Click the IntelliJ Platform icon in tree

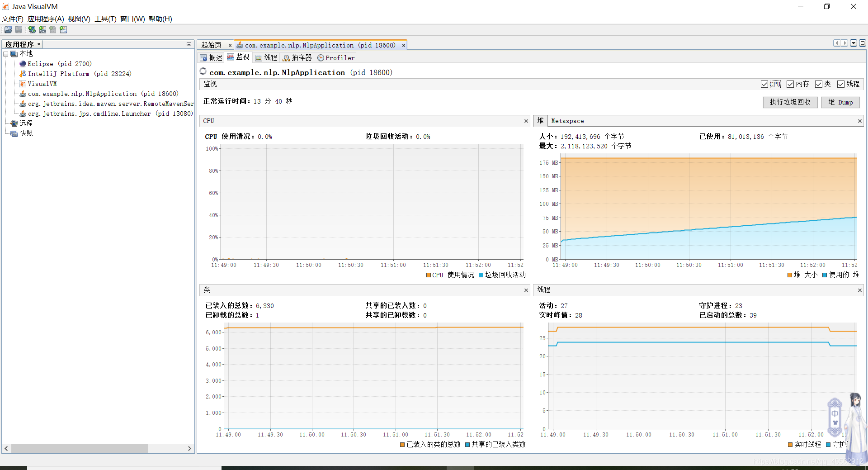(x=23, y=74)
